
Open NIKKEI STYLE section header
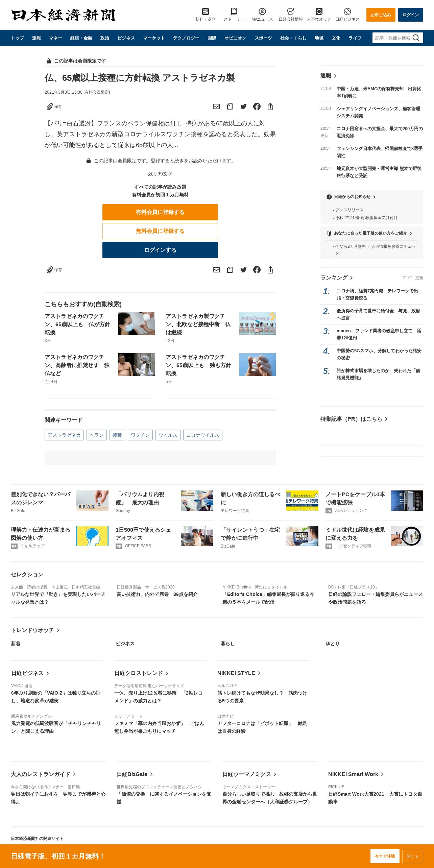pos(239,673)
